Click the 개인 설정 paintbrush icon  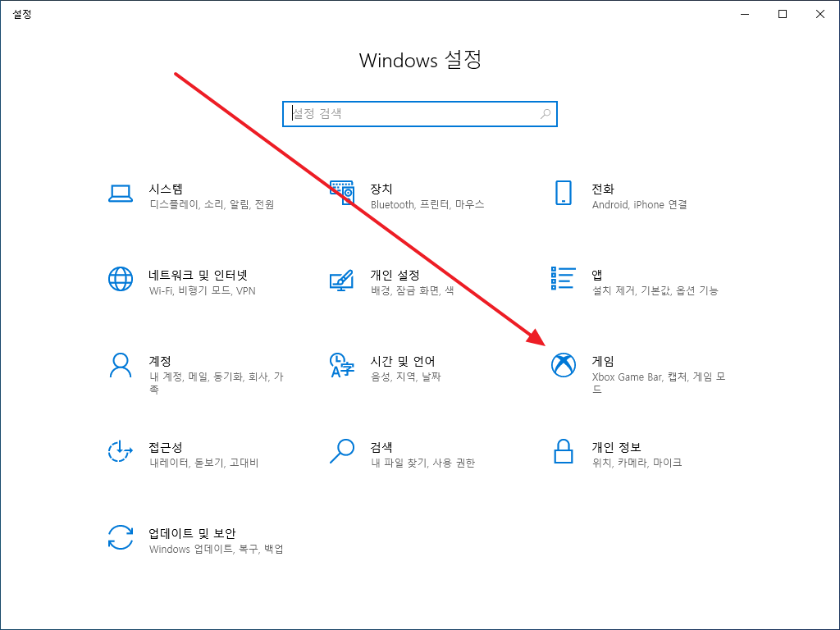point(342,281)
